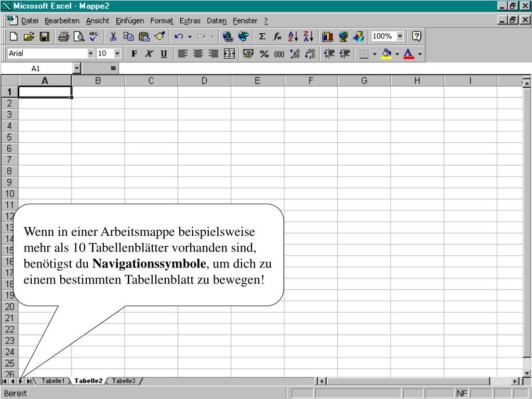This screenshot has height=399, width=532.
Task: Expand the borders style dropdown arrow
Action: 375,54
